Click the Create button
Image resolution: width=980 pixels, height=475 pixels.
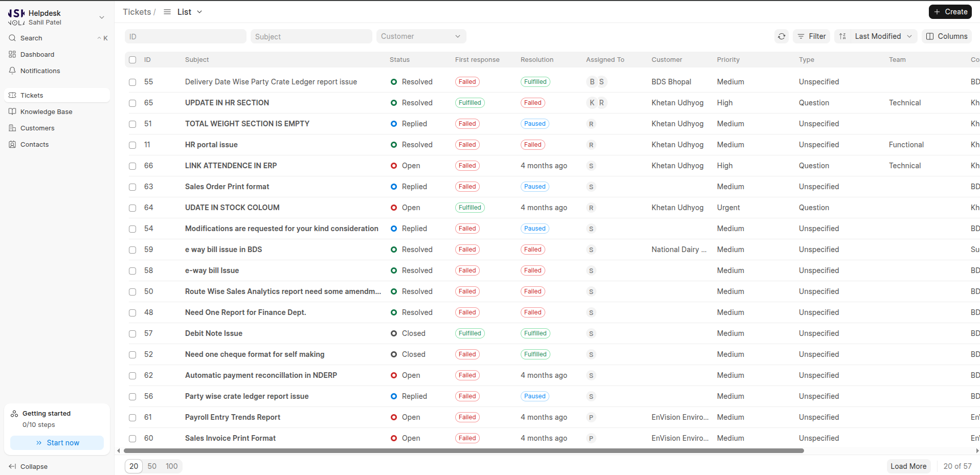tap(950, 11)
